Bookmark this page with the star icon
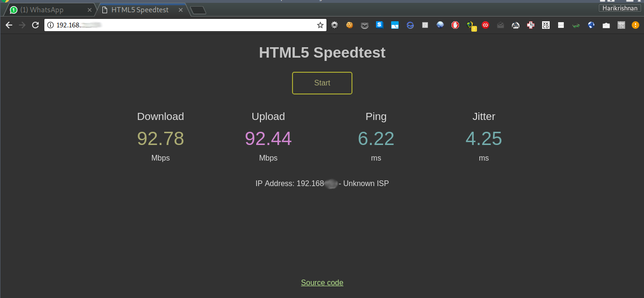Viewport: 644px width, 298px height. [320, 25]
